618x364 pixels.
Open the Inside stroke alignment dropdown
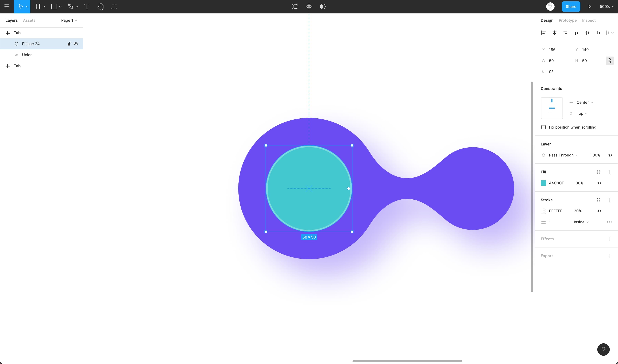click(x=581, y=222)
